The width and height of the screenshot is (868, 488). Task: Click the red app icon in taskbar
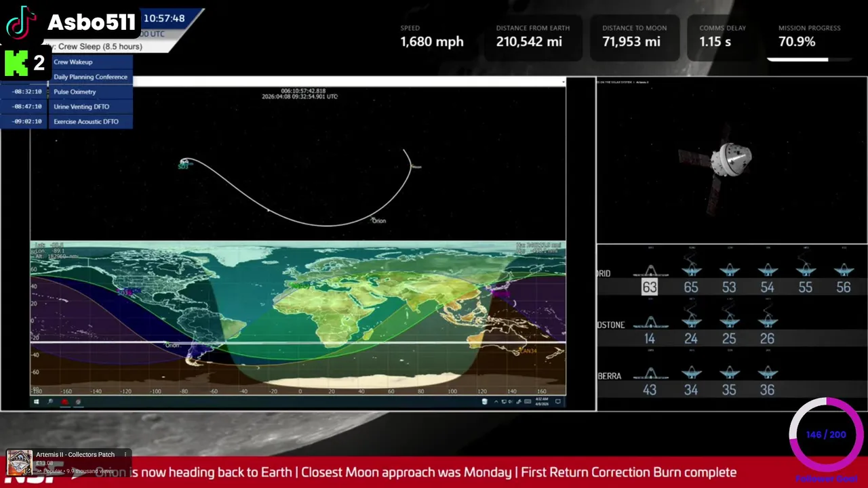coord(65,402)
